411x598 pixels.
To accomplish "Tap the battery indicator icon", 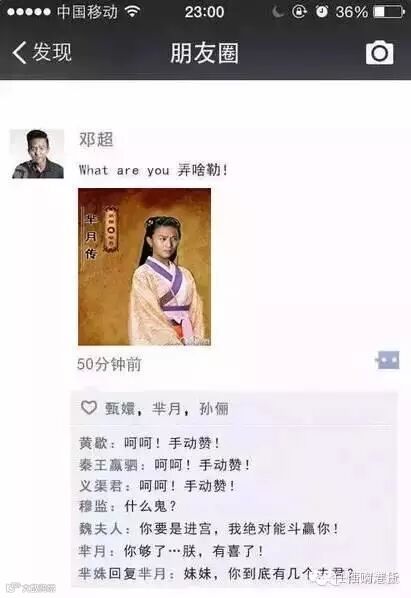I will pos(389,12).
